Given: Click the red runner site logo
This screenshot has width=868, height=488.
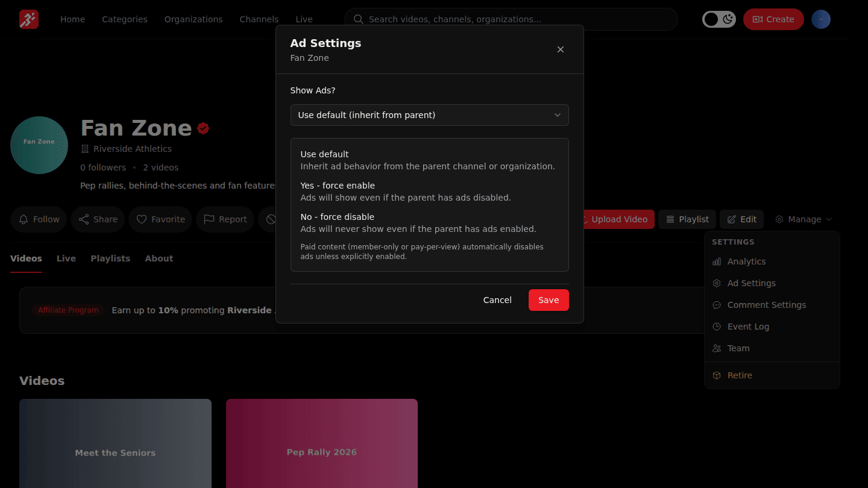Looking at the screenshot, I should [29, 19].
